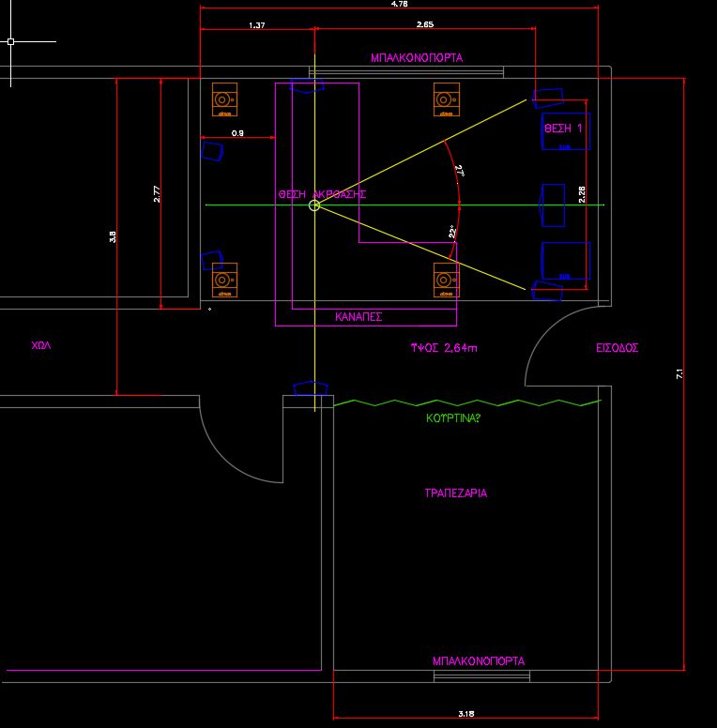
Task: Click the ΚΑΝΑΠΕΣ sofa label
Action: (358, 317)
